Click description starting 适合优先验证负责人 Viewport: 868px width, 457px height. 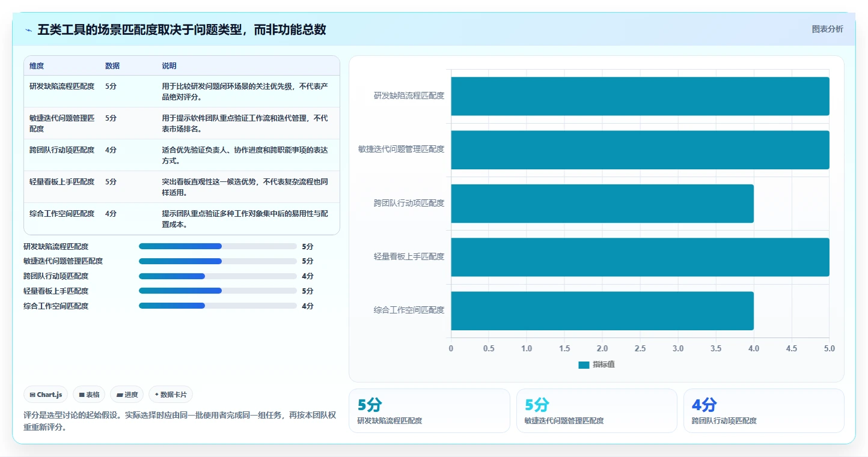(x=245, y=156)
